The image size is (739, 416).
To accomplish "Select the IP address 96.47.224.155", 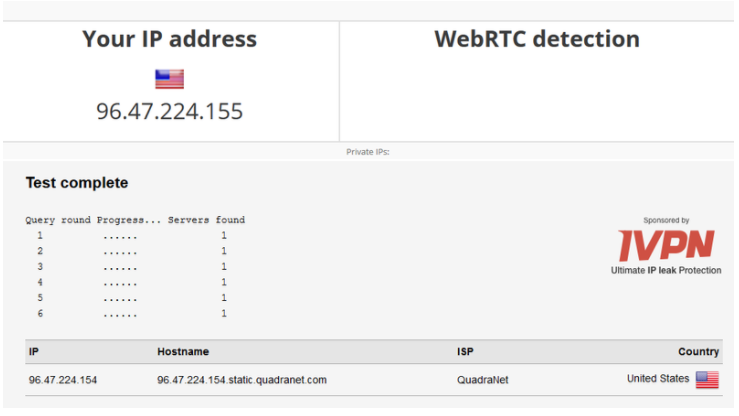I will click(x=169, y=111).
